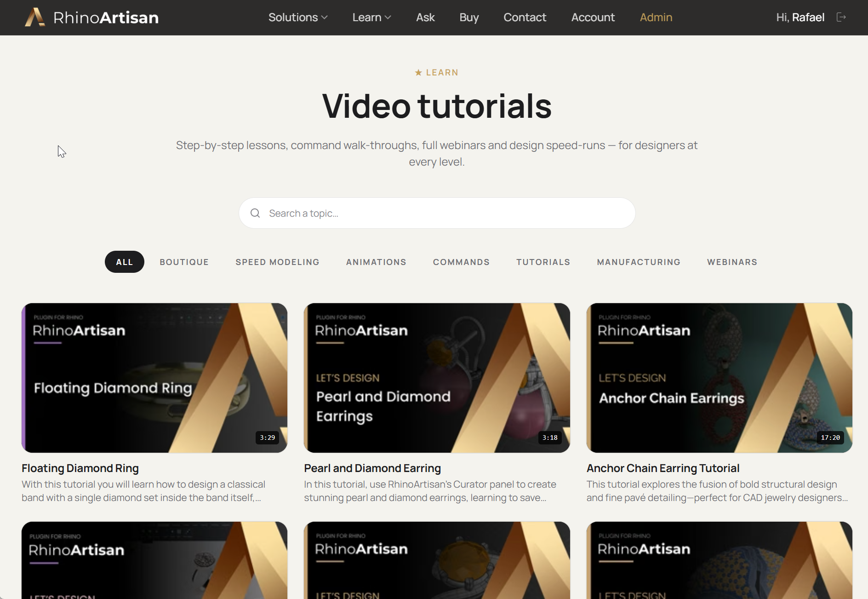Go to the Contact page
Screen dimensions: 868x599
point(525,17)
